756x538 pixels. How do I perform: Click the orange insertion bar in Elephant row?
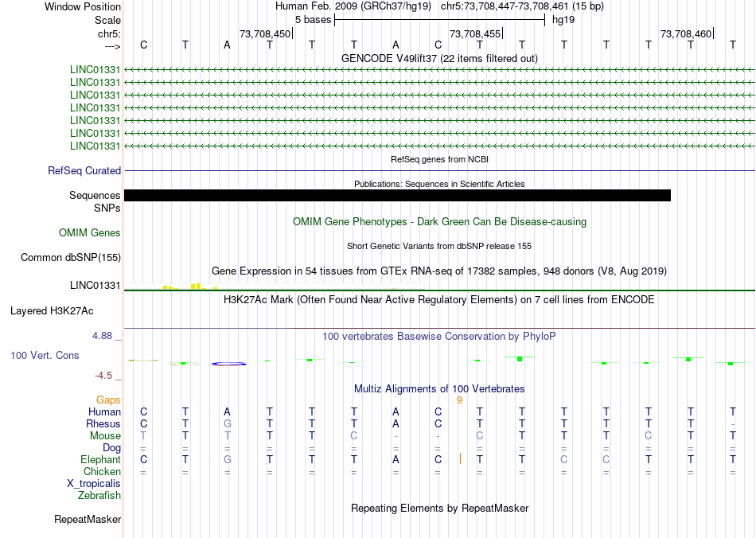pos(461,458)
